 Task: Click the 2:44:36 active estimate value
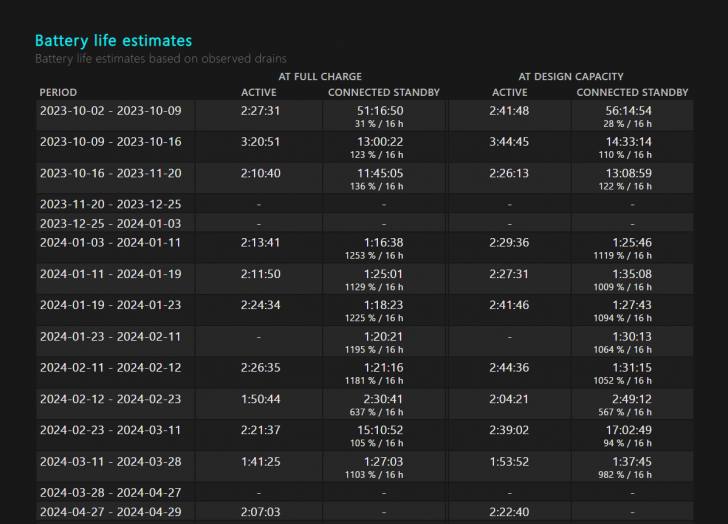coord(509,367)
